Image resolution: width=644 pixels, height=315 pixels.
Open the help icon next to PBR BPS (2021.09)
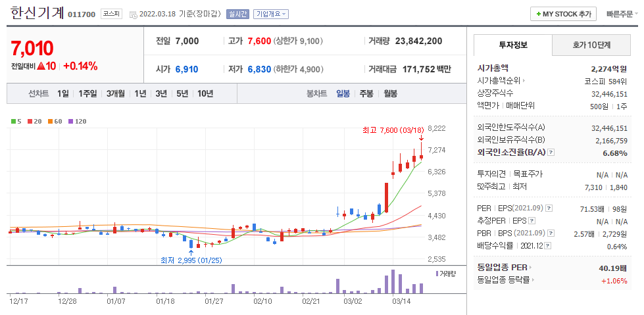pos(551,233)
